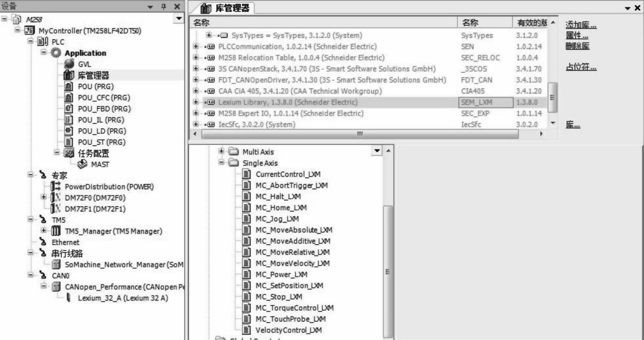Screen dimensions: 644x340
Task: Switch to the 库管理器 tab
Action: 225,8
